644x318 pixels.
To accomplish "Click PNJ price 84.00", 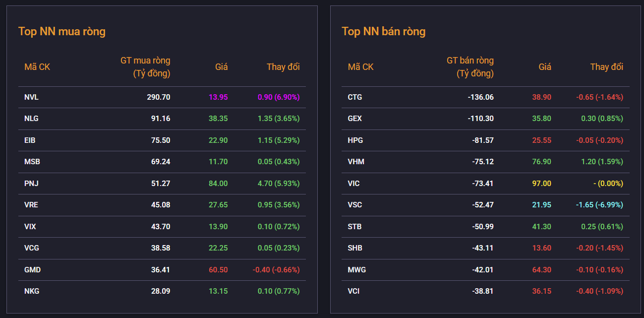I will point(218,184).
